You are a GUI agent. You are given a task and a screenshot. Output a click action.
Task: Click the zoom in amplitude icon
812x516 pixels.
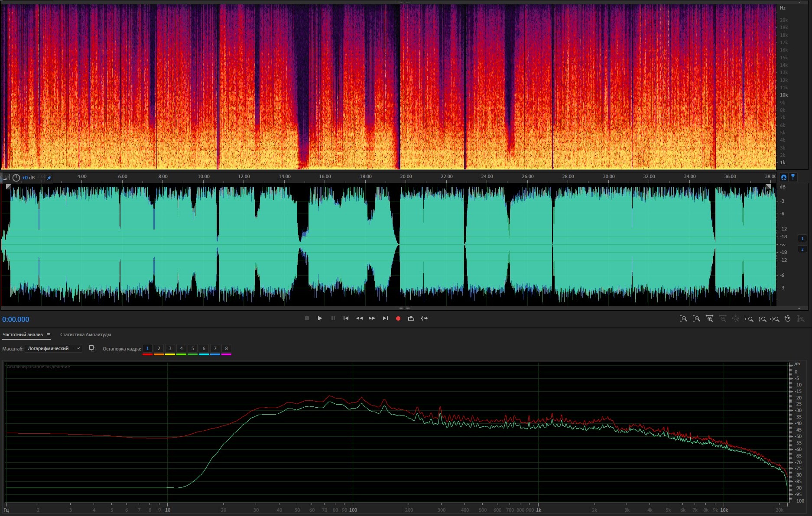(683, 319)
